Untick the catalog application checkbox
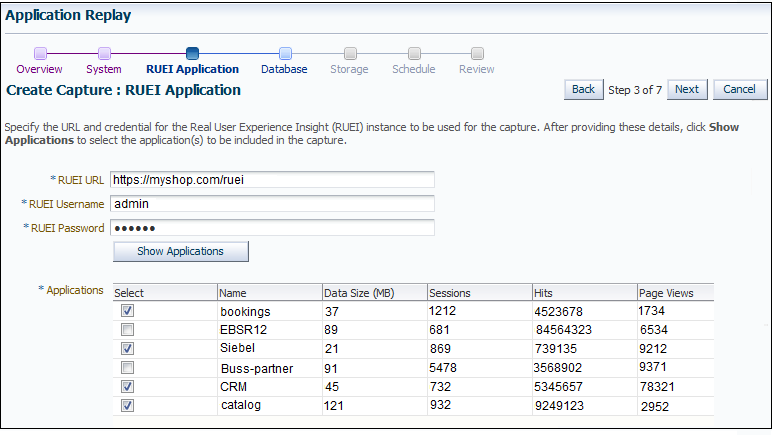The width and height of the screenshot is (772, 435). 128,405
